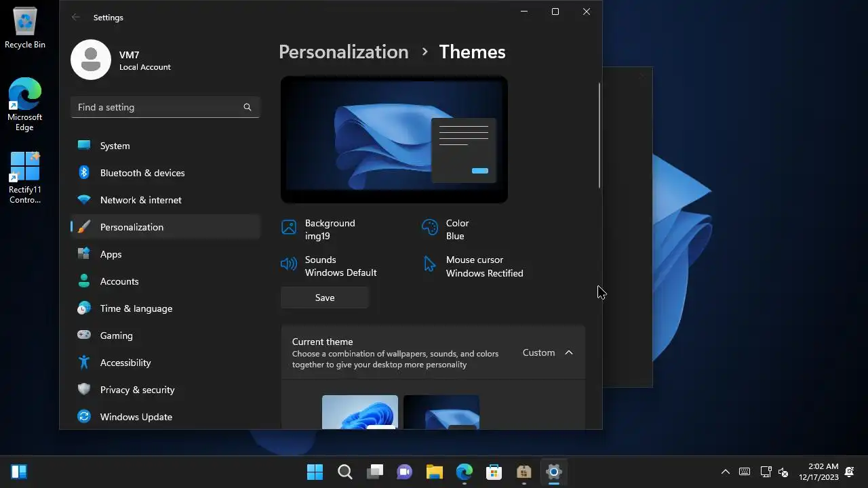Go to Network & internet settings
868x488 pixels.
click(165, 200)
